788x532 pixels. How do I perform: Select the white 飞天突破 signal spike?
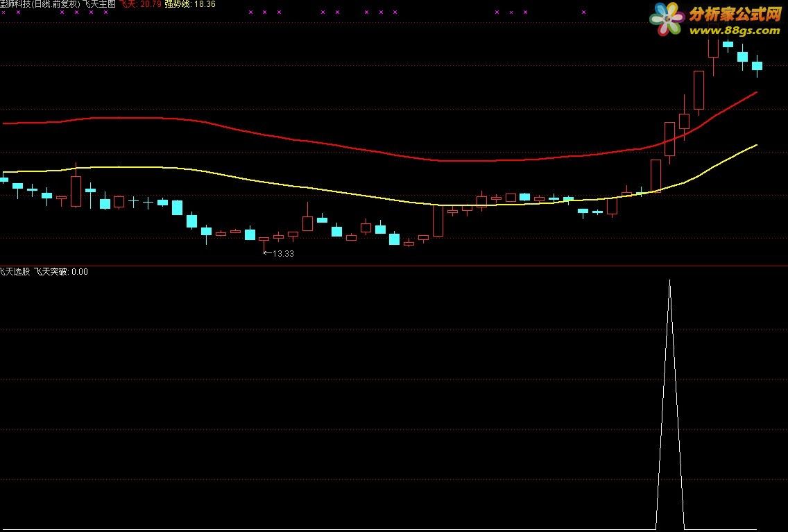point(670,404)
